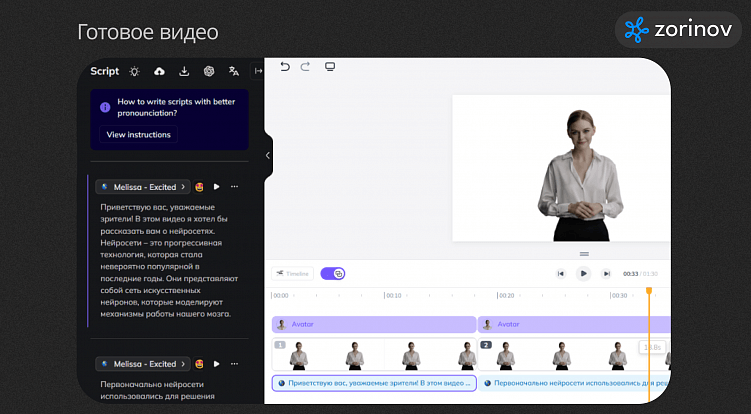This screenshot has width=751, height=414.
Task: Select scene 2 thumbnail strip
Action: tap(574, 355)
